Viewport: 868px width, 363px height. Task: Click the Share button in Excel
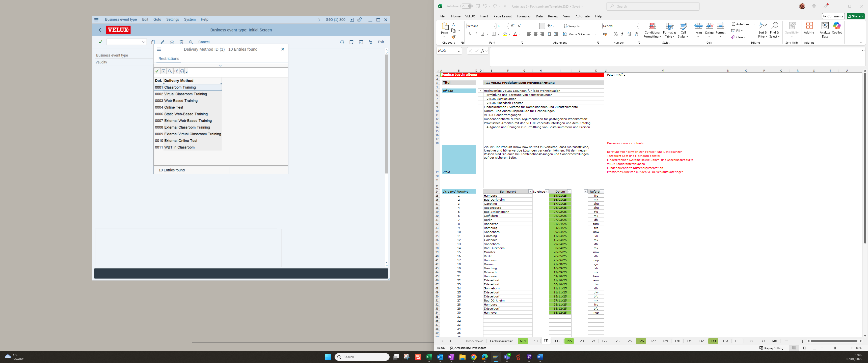click(856, 16)
